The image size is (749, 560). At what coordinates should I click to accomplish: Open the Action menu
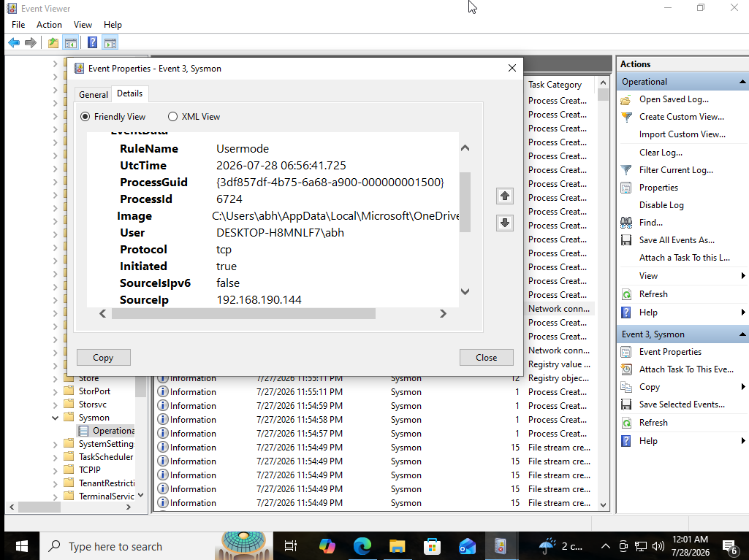[x=49, y=25]
